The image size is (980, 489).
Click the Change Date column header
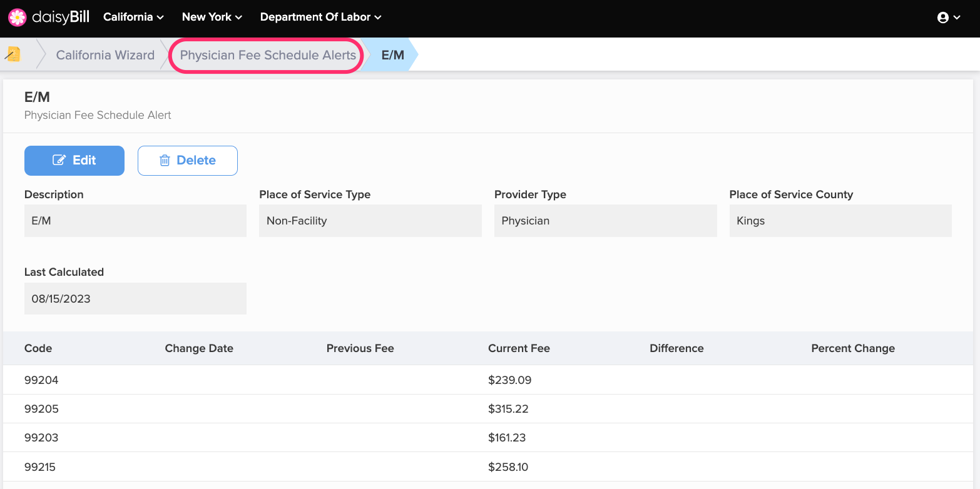click(199, 348)
